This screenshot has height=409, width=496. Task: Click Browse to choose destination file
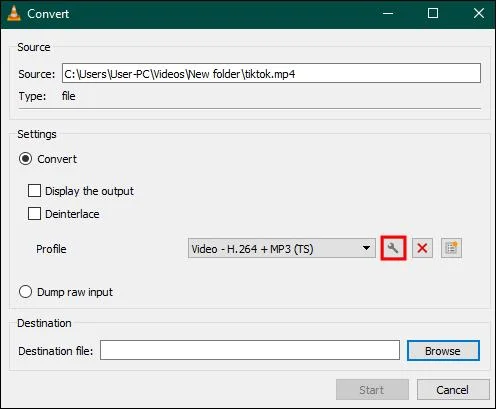(x=443, y=351)
